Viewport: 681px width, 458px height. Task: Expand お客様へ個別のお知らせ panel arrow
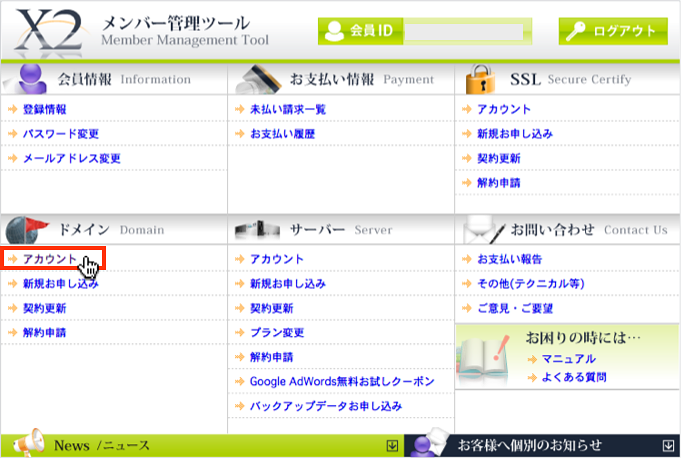[x=668, y=446]
